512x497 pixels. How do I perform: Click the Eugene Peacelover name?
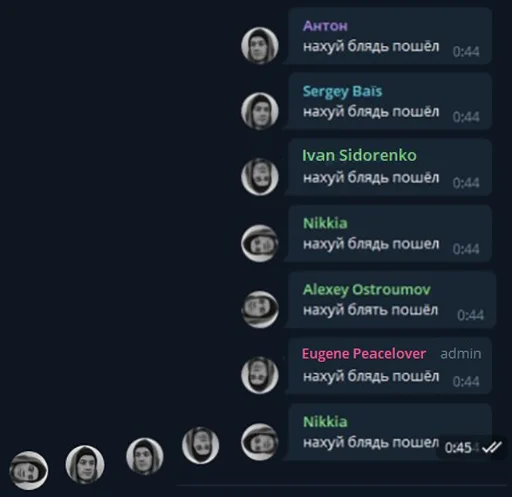click(x=364, y=354)
